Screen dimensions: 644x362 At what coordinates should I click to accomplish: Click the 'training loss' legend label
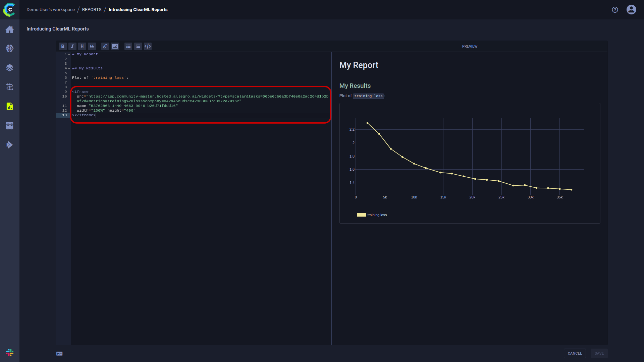tap(377, 215)
